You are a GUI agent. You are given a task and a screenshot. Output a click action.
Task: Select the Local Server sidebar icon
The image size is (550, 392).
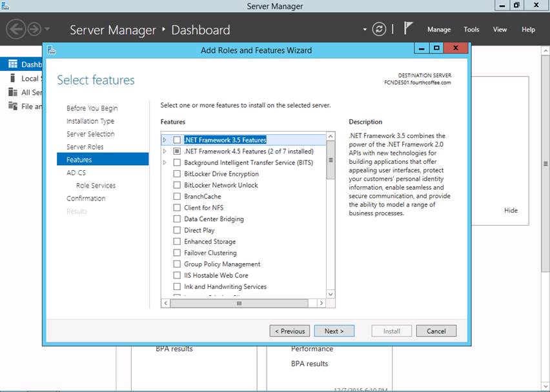[13, 78]
